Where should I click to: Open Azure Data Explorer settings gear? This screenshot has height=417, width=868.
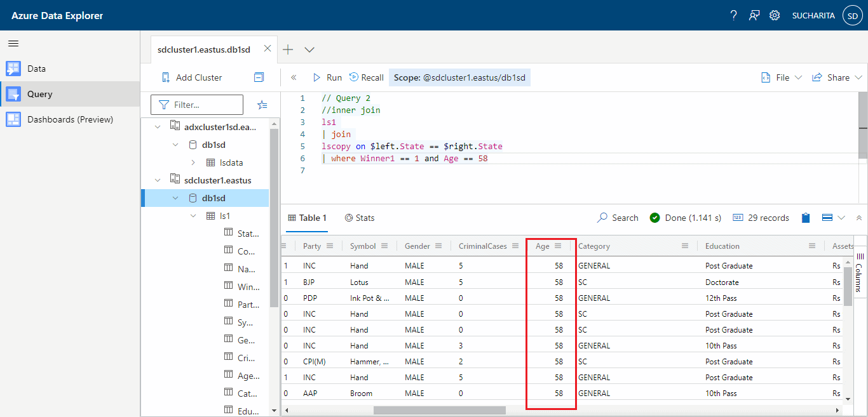click(x=775, y=15)
